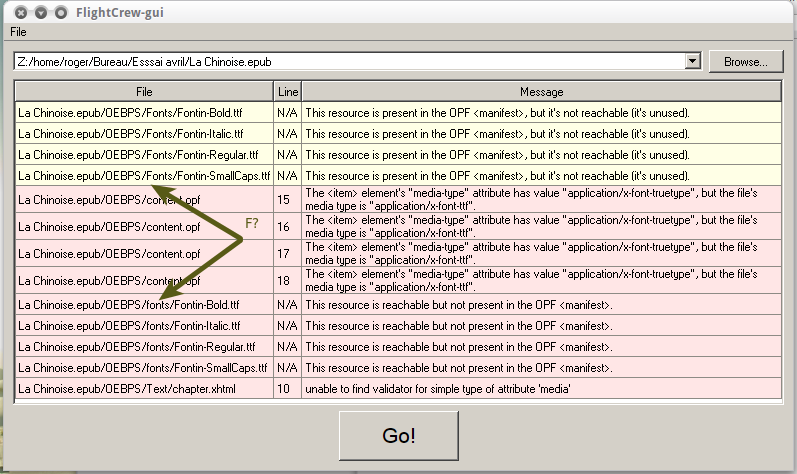Click the unused-resource message for Fonts/Fontin-Italic.ttf
Viewport: 797px width, 474px height.
coord(542,134)
